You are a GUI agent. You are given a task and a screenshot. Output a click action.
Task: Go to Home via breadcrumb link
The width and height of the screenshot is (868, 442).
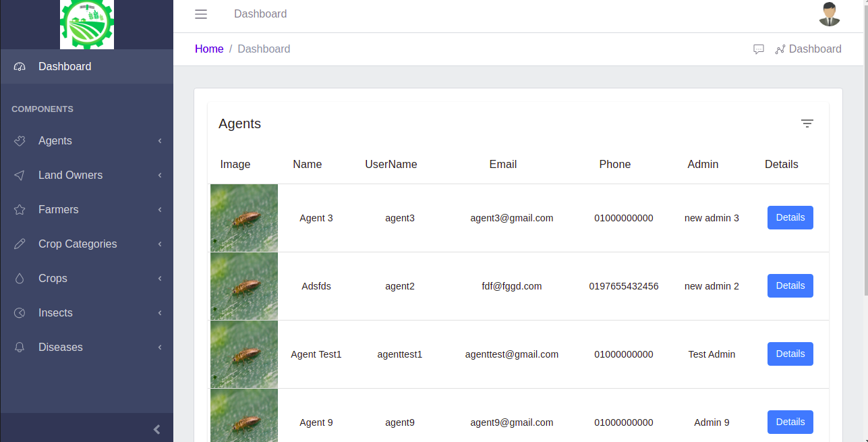pyautogui.click(x=209, y=49)
